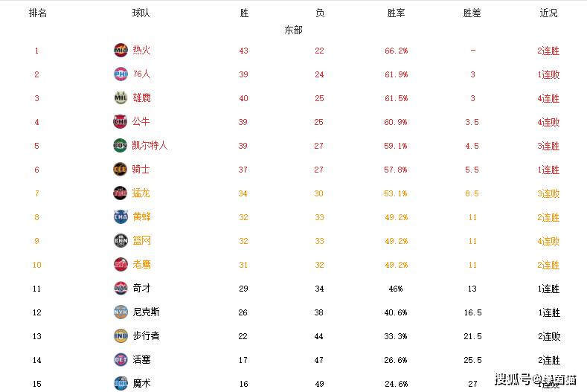587x392 pixels.
Task: Select the Milwaukee Bucks logo
Action: click(x=121, y=97)
